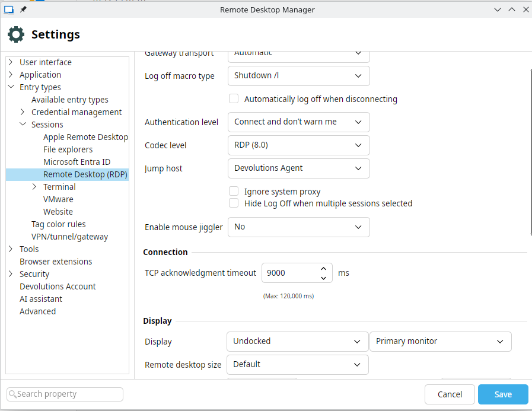Image resolution: width=532 pixels, height=411 pixels.
Task: Click the search magnifier icon
Action: (12, 394)
